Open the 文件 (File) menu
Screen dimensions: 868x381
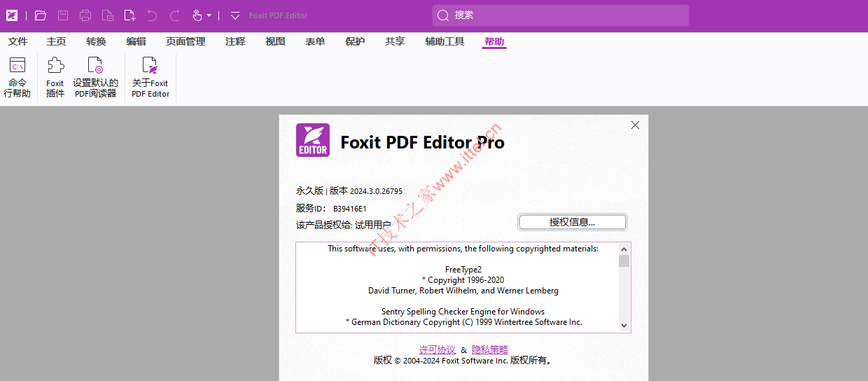click(x=17, y=41)
